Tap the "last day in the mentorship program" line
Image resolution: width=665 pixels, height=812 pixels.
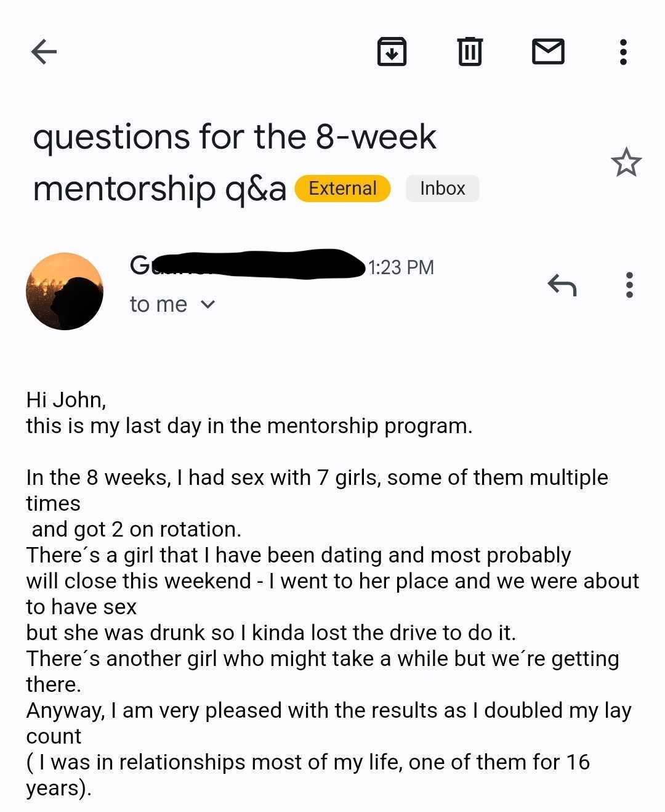(249, 426)
